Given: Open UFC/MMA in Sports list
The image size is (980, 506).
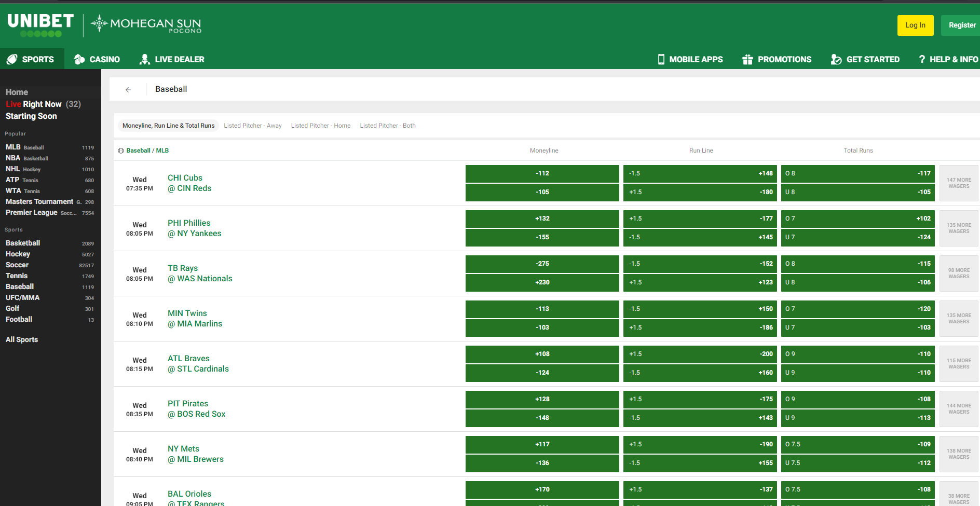Looking at the screenshot, I should [x=50, y=298].
